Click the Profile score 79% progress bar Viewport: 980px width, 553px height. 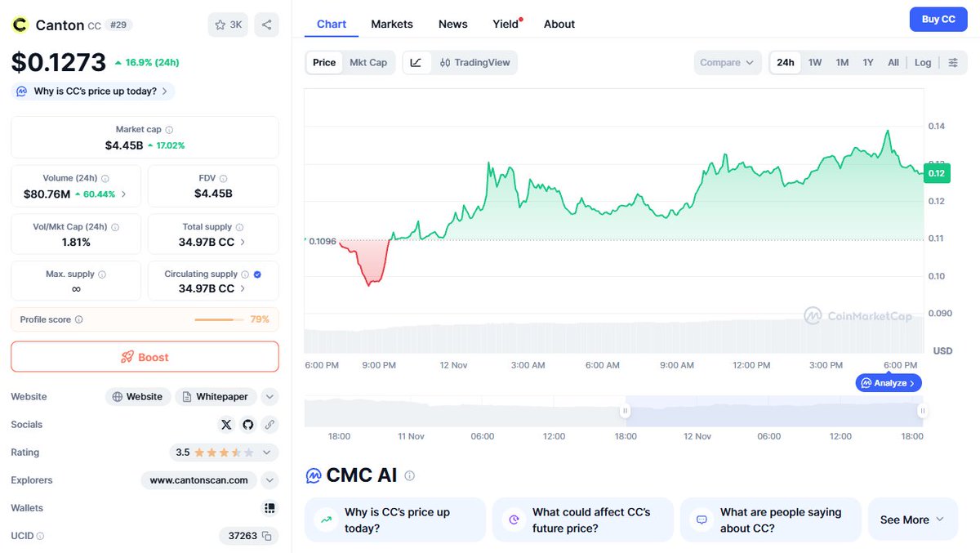(x=219, y=319)
